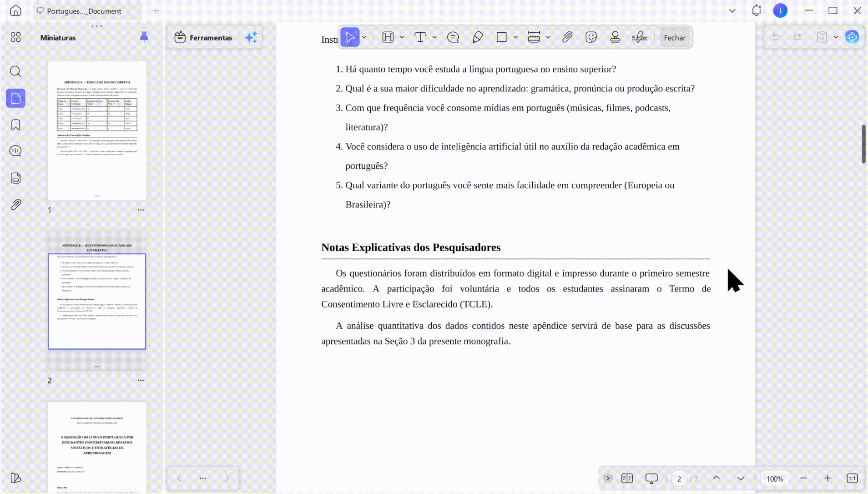Expand the selection tool dropdown arrow
The width and height of the screenshot is (868, 494).
(364, 37)
